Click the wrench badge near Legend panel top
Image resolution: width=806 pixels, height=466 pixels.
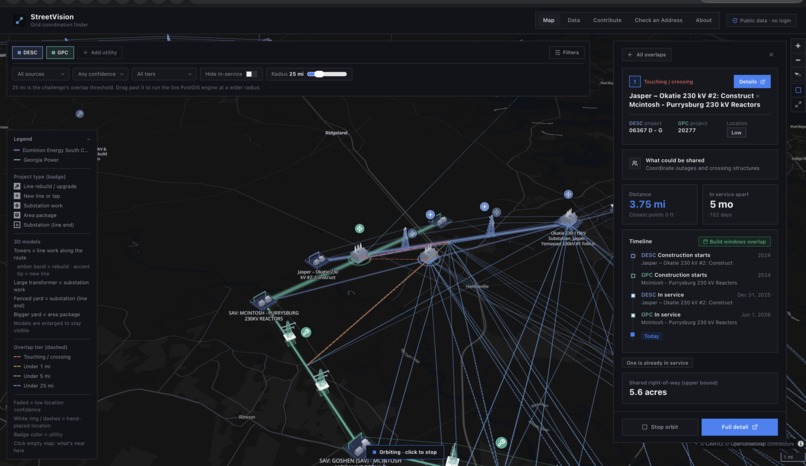[x=80, y=114]
